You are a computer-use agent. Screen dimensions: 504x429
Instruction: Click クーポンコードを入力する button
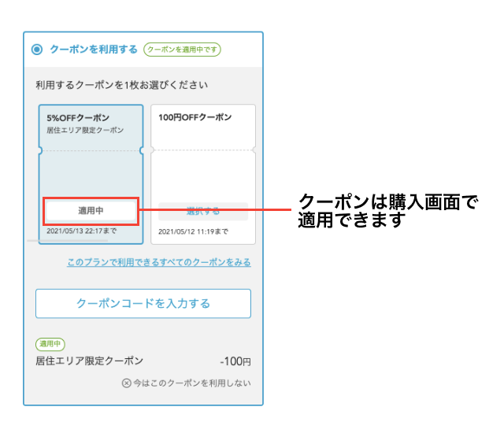click(143, 303)
